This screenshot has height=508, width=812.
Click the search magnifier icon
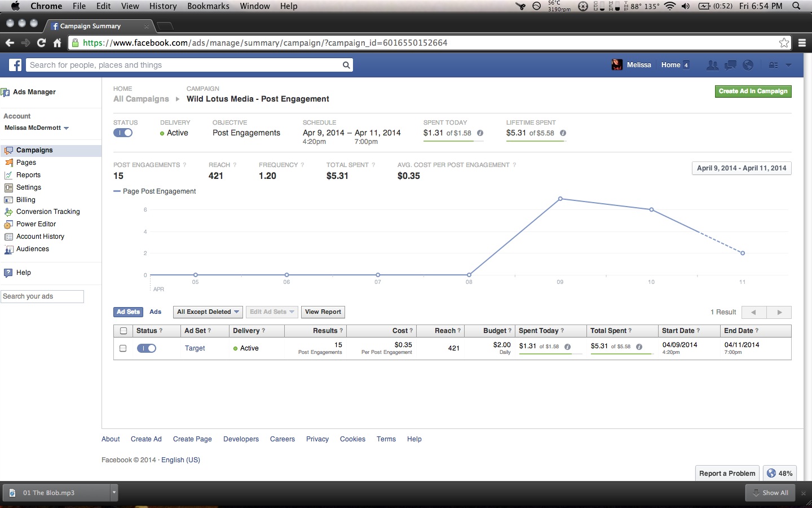click(346, 65)
